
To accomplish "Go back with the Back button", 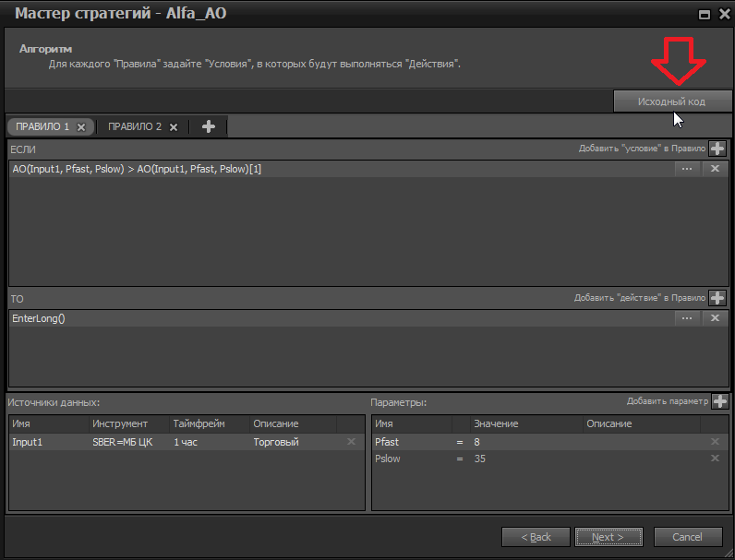I will (536, 537).
